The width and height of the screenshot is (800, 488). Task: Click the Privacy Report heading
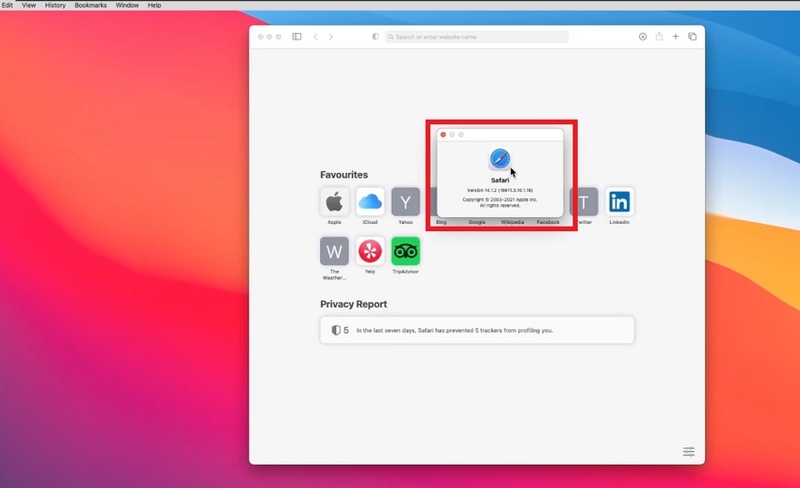click(x=354, y=304)
